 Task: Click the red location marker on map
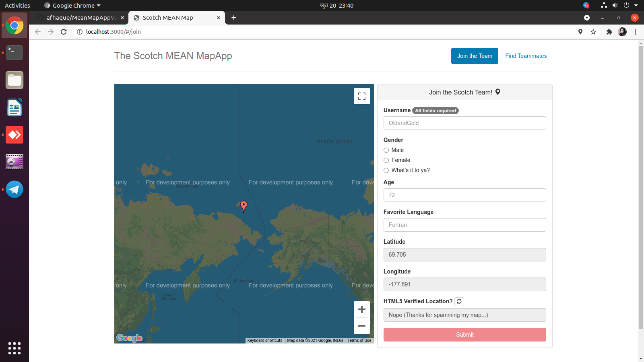point(244,207)
